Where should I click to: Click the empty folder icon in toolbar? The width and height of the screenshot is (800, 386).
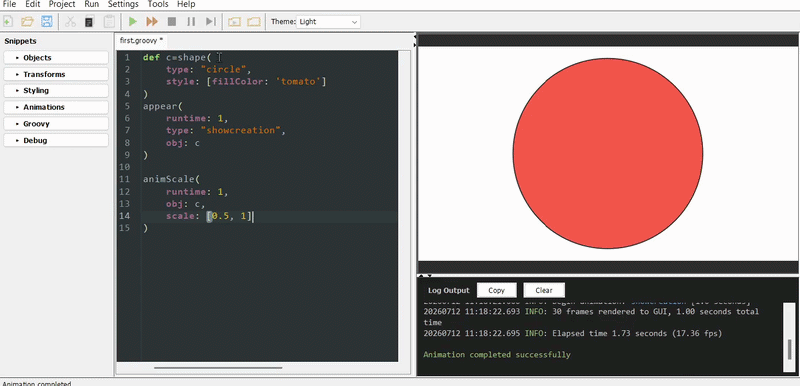pos(254,21)
